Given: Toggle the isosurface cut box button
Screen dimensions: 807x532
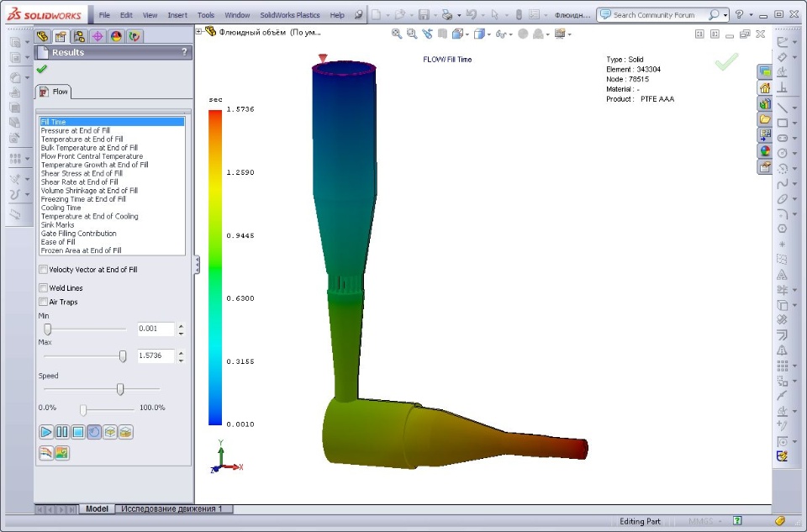Looking at the screenshot, I should 125,432.
